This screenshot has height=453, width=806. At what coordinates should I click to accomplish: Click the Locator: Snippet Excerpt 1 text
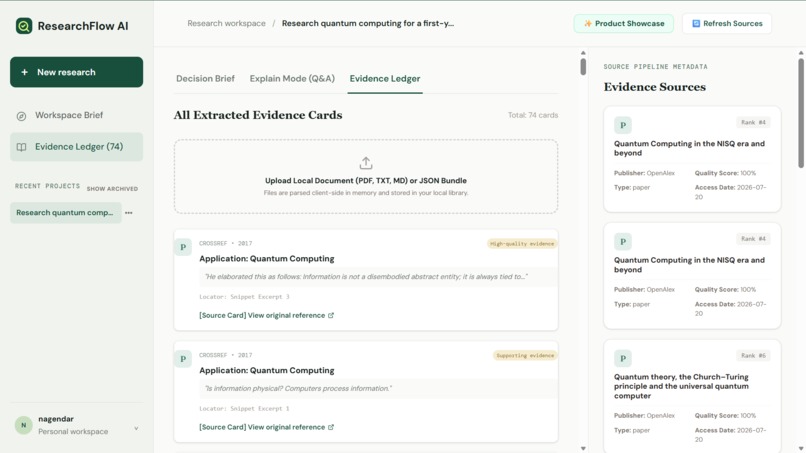(244, 408)
